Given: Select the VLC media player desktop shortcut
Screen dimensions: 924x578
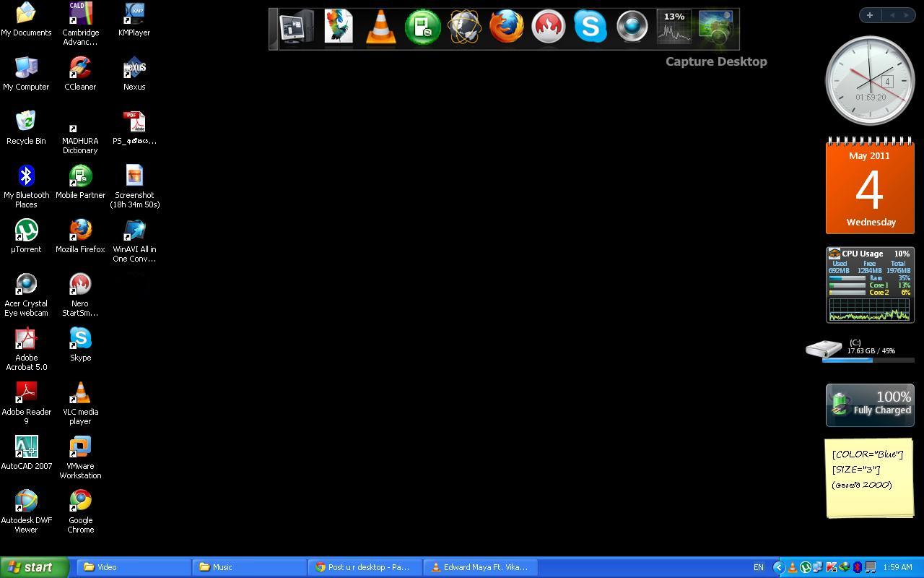Looking at the screenshot, I should [x=80, y=403].
